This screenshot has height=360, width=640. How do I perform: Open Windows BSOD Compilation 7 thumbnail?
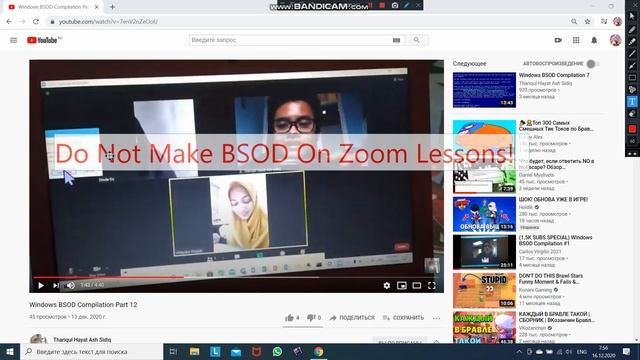[x=484, y=90]
